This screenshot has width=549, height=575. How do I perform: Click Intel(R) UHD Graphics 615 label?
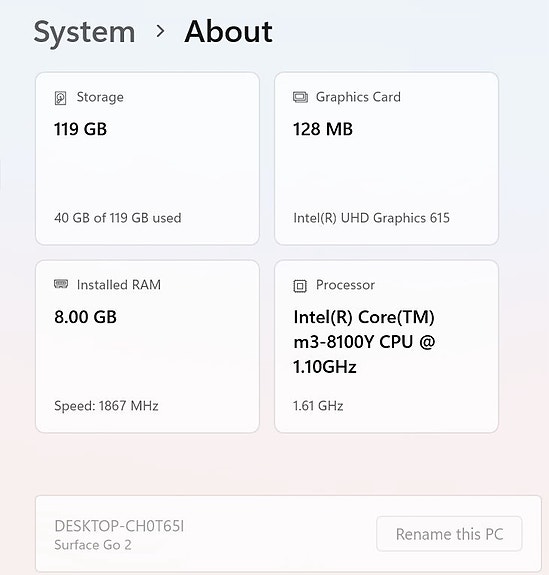coord(372,218)
